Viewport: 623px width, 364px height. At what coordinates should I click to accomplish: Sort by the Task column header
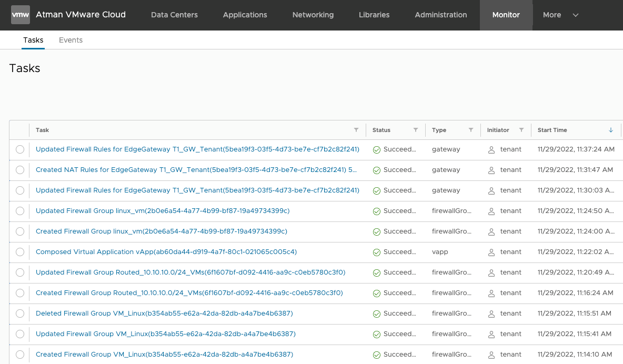click(x=42, y=130)
